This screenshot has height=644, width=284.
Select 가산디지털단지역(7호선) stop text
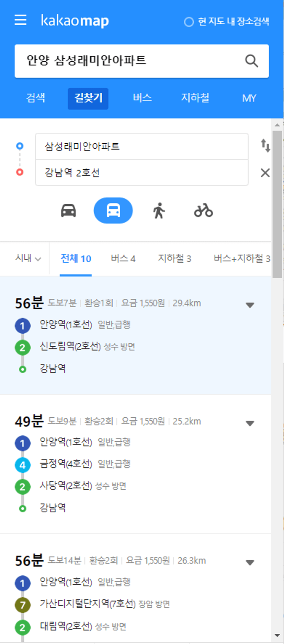coord(88,604)
